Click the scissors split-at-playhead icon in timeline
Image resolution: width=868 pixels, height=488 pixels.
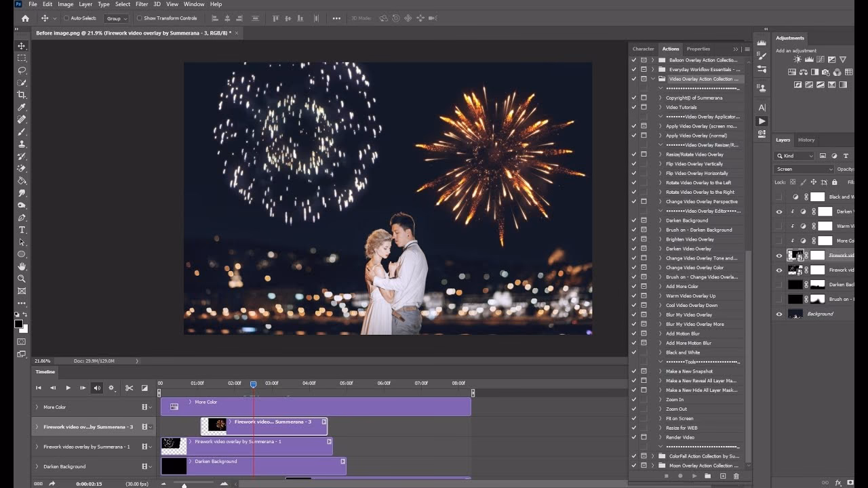(130, 388)
